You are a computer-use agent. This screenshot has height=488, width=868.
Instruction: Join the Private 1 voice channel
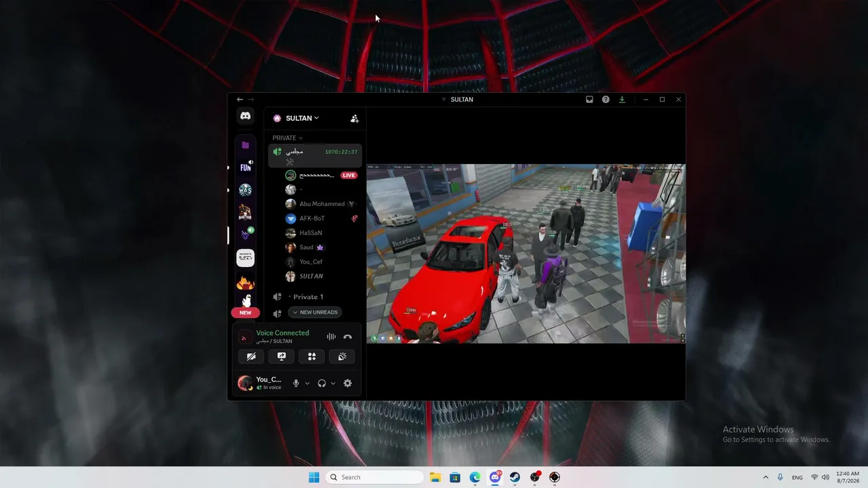click(x=315, y=297)
